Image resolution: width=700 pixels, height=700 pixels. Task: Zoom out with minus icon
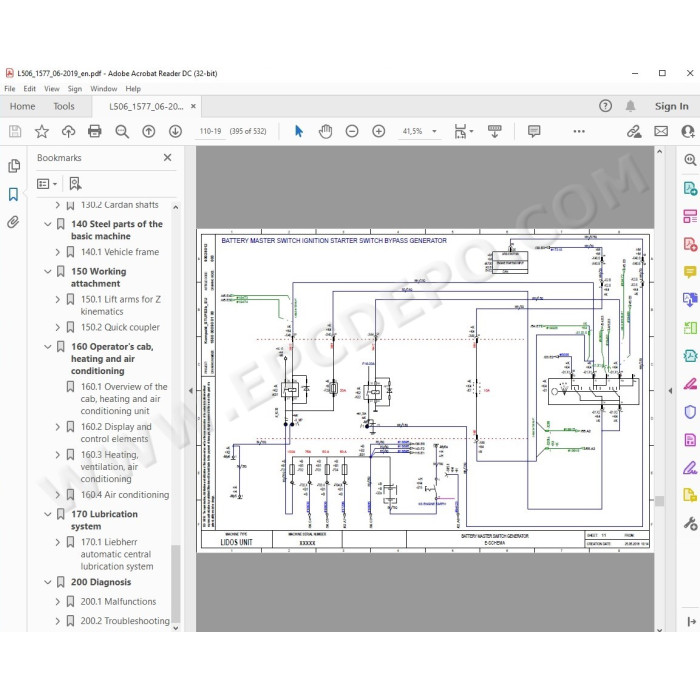pyautogui.click(x=352, y=131)
